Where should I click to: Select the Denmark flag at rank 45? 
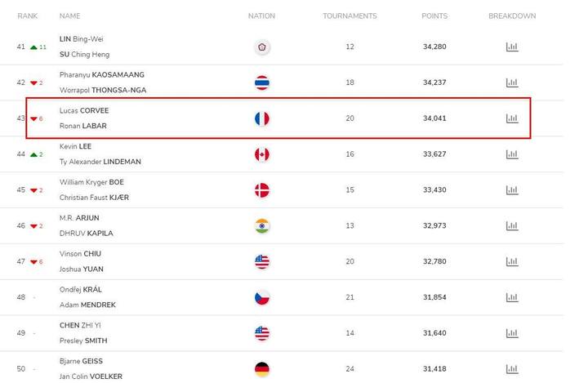[x=262, y=190]
